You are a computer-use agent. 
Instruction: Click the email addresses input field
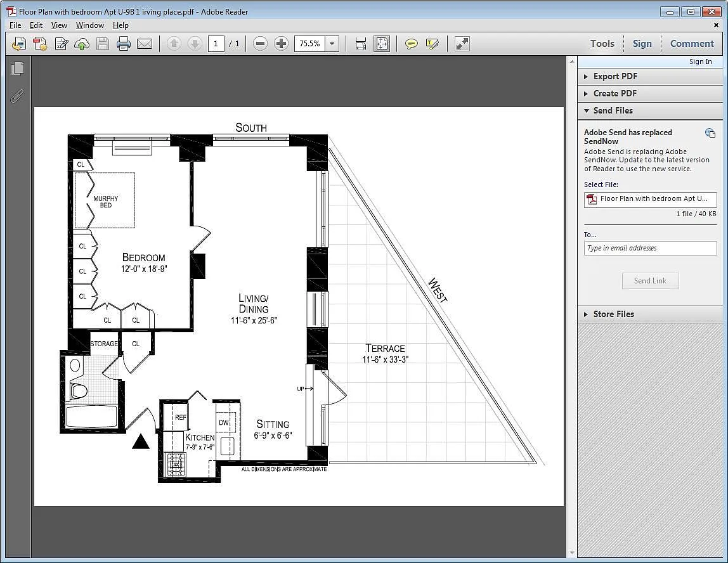point(650,248)
